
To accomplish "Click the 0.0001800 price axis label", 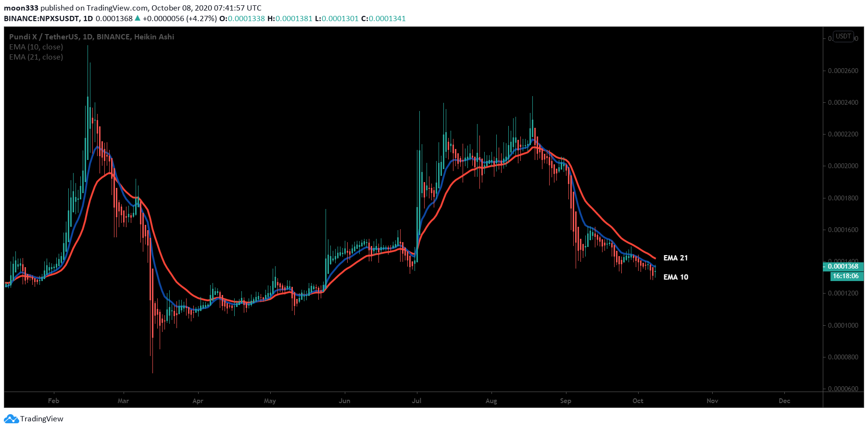I will coord(843,198).
